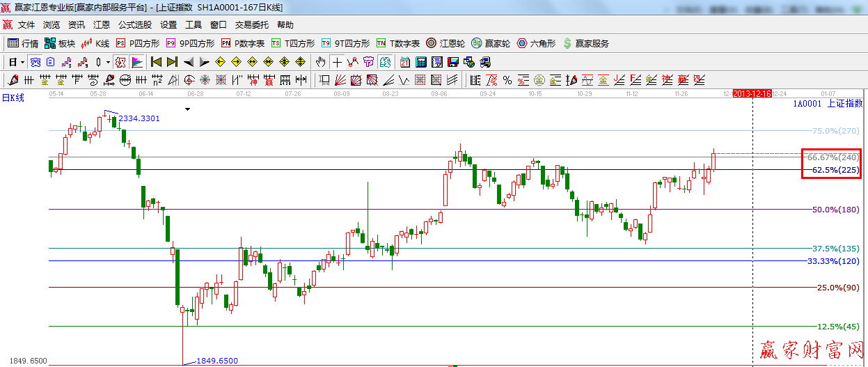Open the 公式选股 menu
Screen dimensions: 868x367
tap(134, 24)
